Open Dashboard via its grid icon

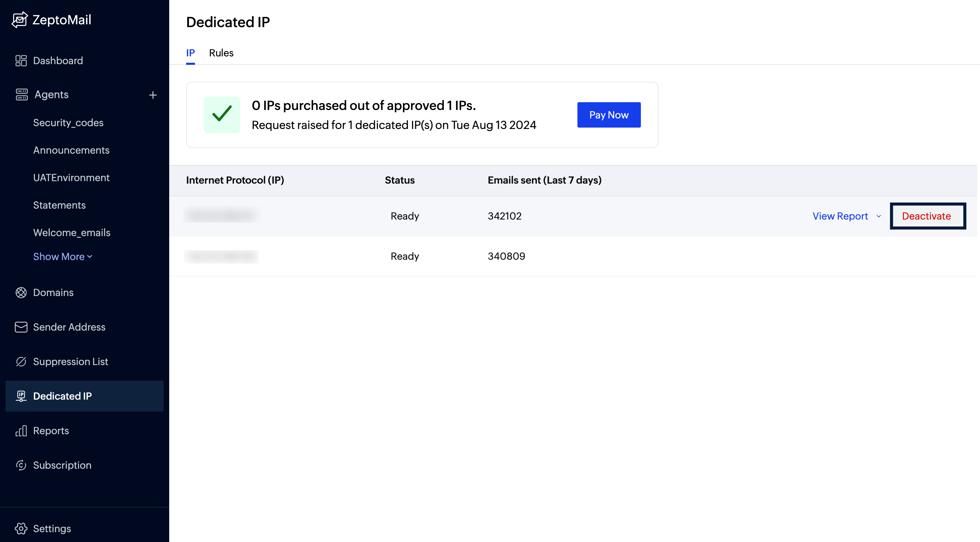tap(21, 61)
